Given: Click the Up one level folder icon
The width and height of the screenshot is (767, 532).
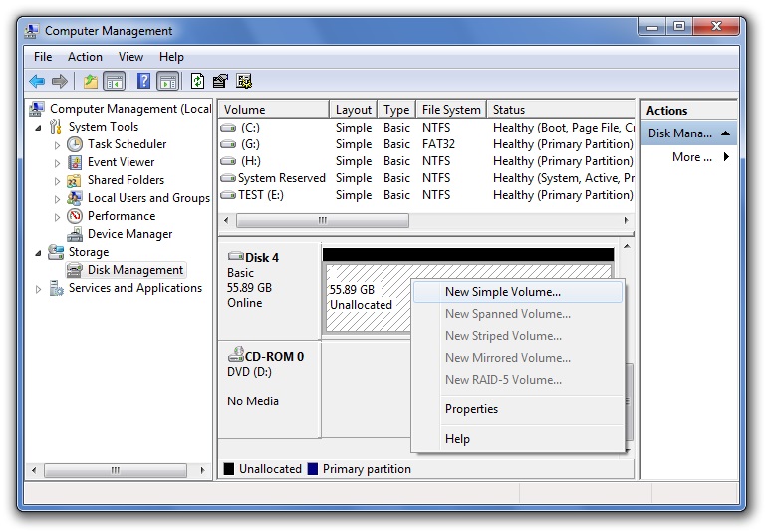Looking at the screenshot, I should pos(91,82).
